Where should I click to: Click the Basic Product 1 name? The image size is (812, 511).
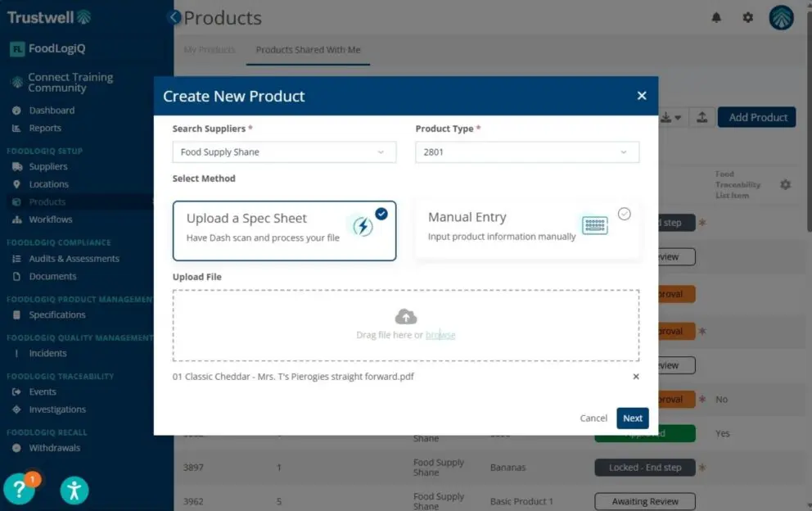click(521, 501)
